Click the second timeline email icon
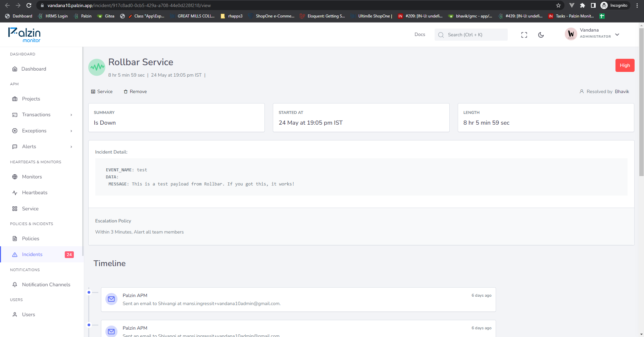 111,331
